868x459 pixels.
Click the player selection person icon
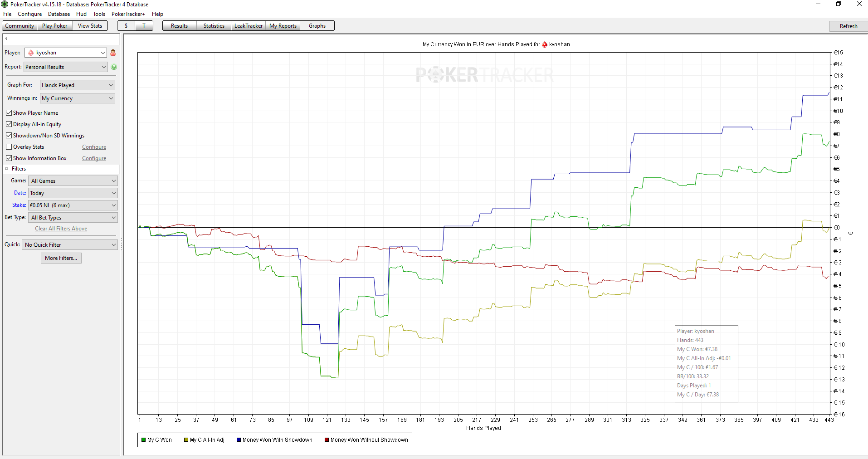point(113,53)
